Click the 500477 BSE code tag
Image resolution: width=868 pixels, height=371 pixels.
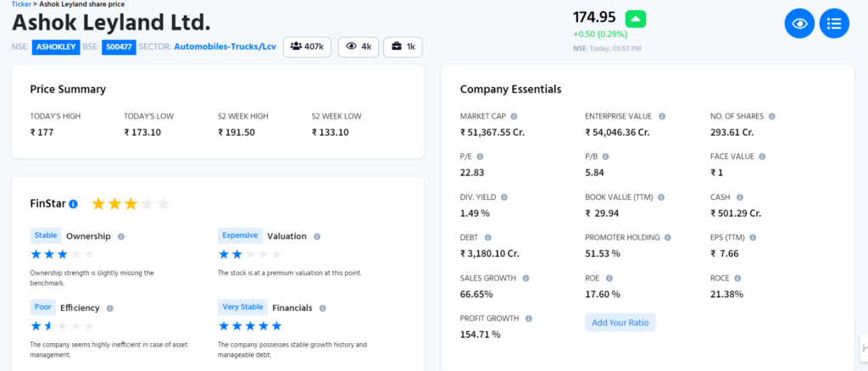[x=119, y=47]
